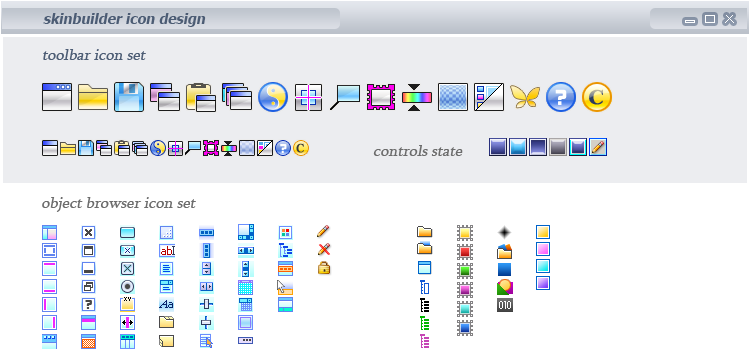Open the large yellow folder toolbar icon
The image size is (750, 364).
click(93, 97)
